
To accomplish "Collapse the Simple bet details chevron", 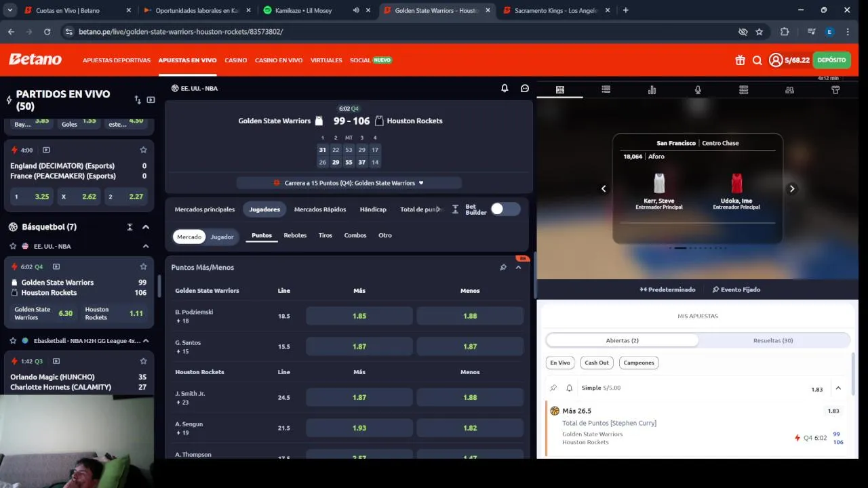I will (x=839, y=388).
